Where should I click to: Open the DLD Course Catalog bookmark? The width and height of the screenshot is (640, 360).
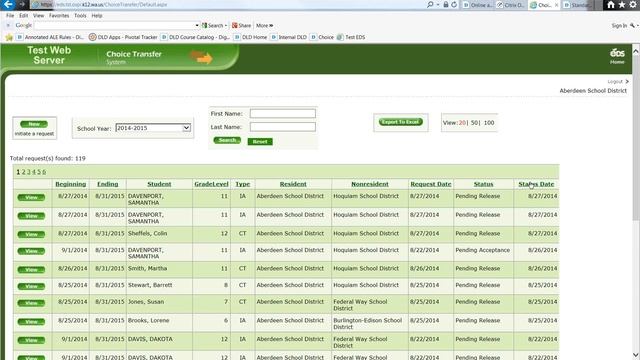pyautogui.click(x=195, y=37)
